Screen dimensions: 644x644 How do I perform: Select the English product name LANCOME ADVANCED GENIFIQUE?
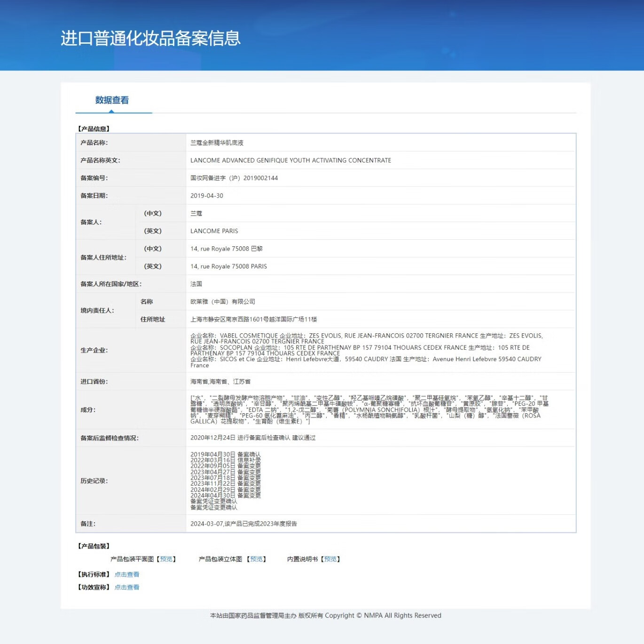pos(290,160)
